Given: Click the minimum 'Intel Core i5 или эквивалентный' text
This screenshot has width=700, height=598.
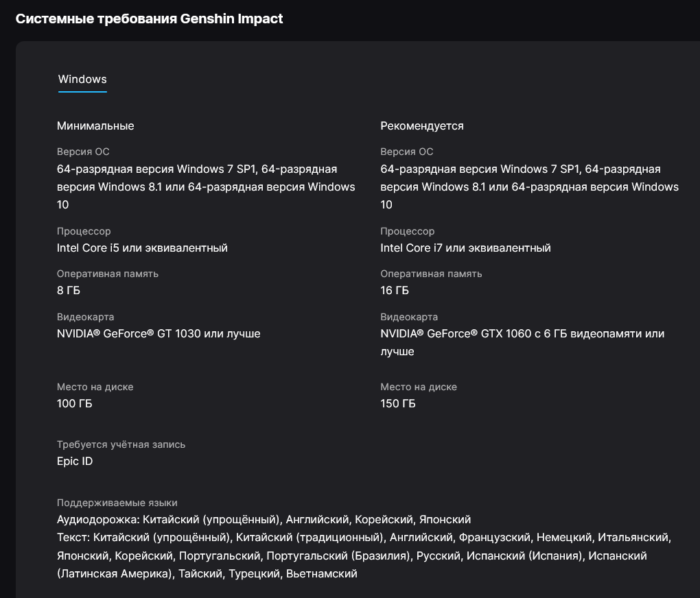Looking at the screenshot, I should point(142,248).
